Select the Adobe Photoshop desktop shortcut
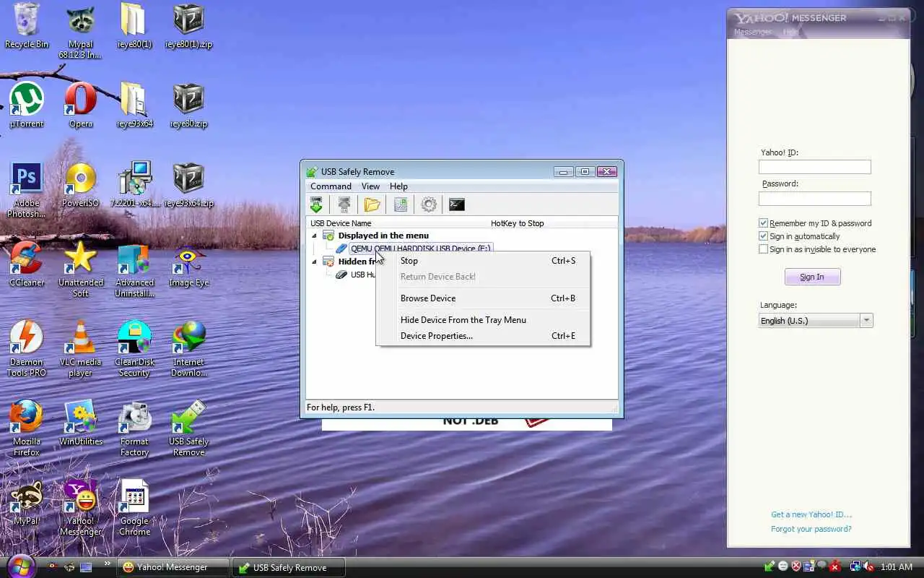Image resolution: width=924 pixels, height=578 pixels. (27, 190)
